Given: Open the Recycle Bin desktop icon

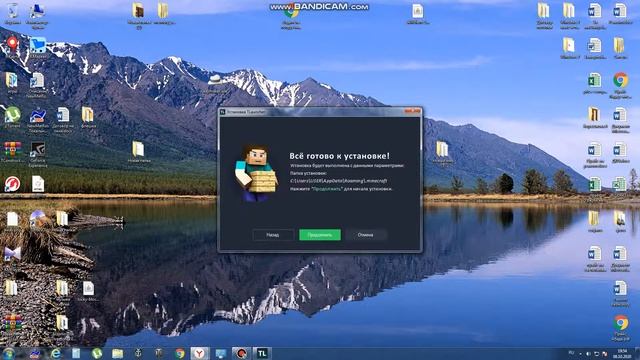Looking at the screenshot, I should pyautogui.click(x=12, y=13).
